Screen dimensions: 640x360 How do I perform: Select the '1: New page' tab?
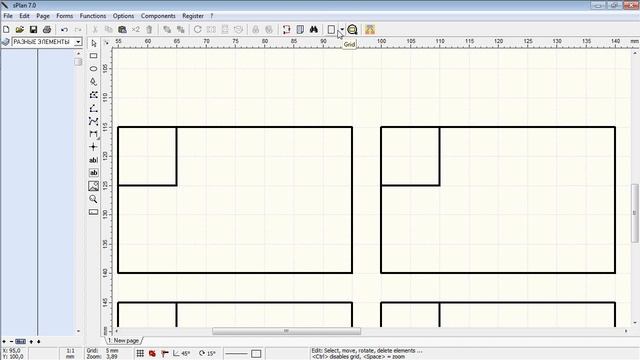click(123, 340)
